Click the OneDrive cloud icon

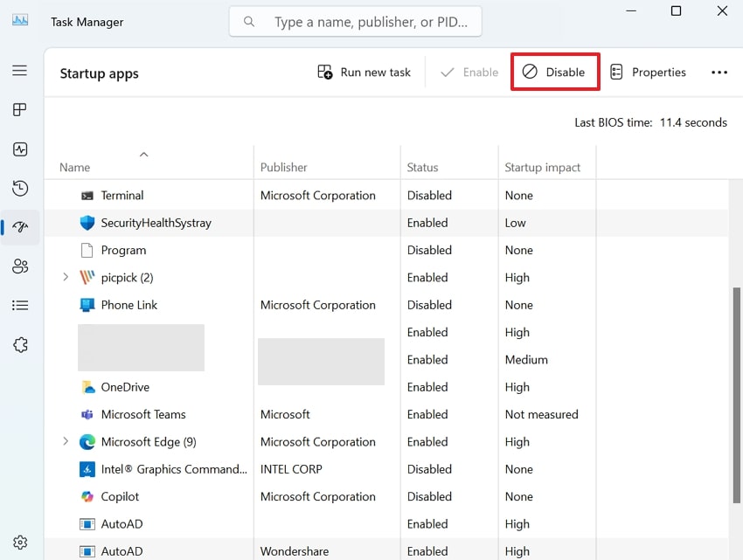tap(87, 387)
